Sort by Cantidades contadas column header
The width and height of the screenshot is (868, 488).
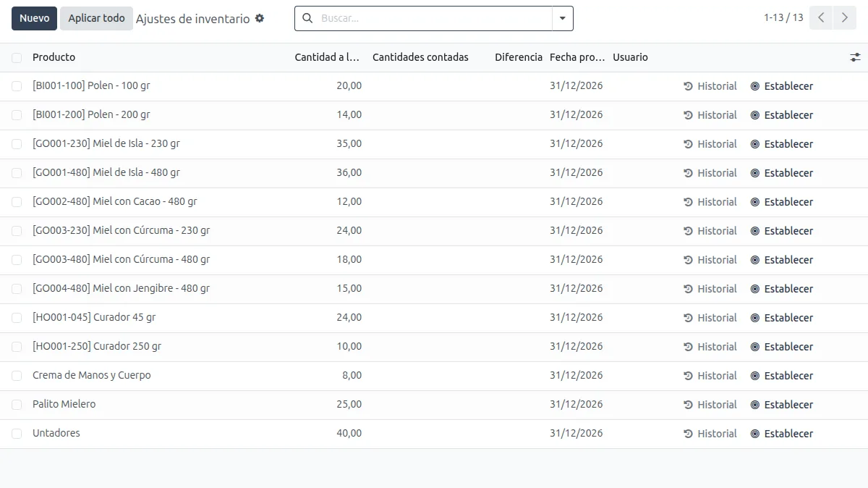420,57
